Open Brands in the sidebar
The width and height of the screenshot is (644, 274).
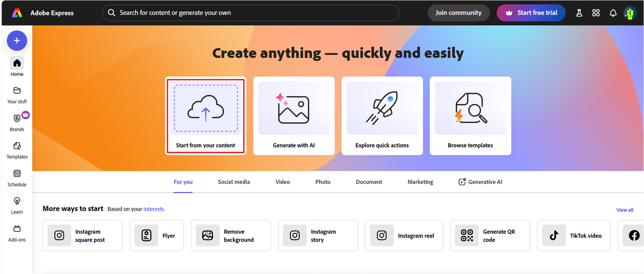click(x=17, y=122)
